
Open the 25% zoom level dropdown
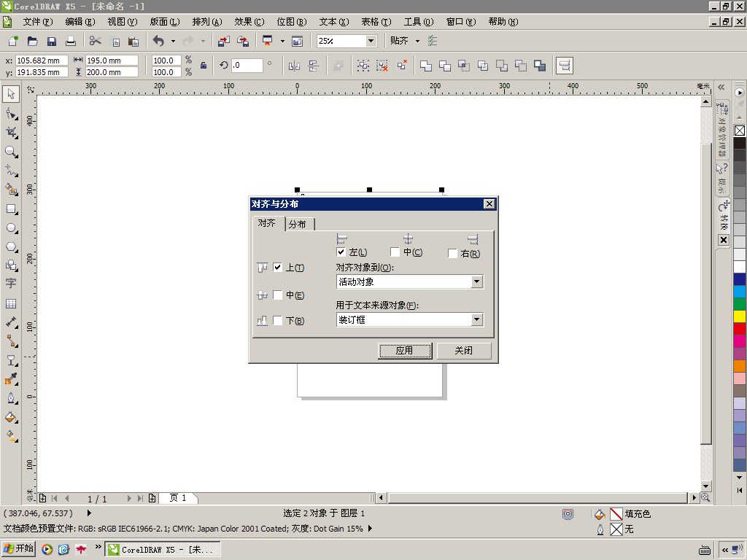click(371, 41)
